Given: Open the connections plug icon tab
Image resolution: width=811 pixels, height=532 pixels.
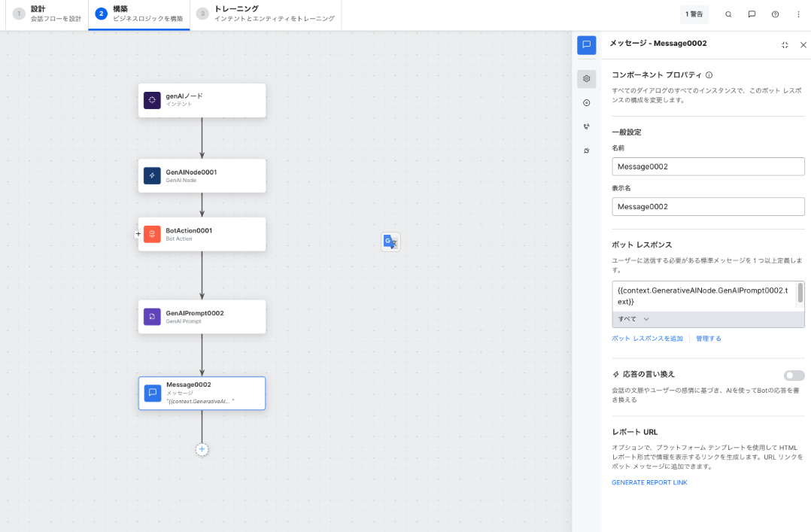Looking at the screenshot, I should (x=587, y=150).
